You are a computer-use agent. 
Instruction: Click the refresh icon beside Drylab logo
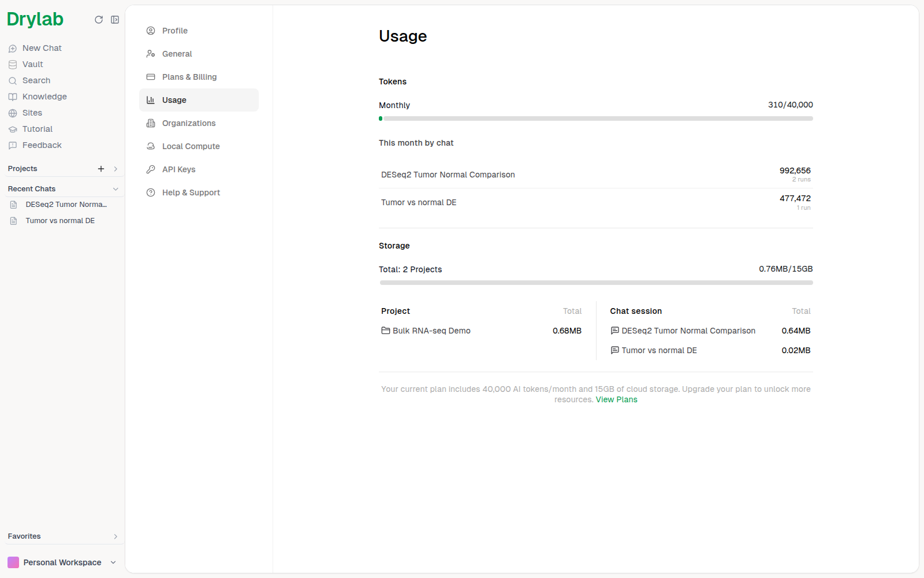click(x=99, y=20)
